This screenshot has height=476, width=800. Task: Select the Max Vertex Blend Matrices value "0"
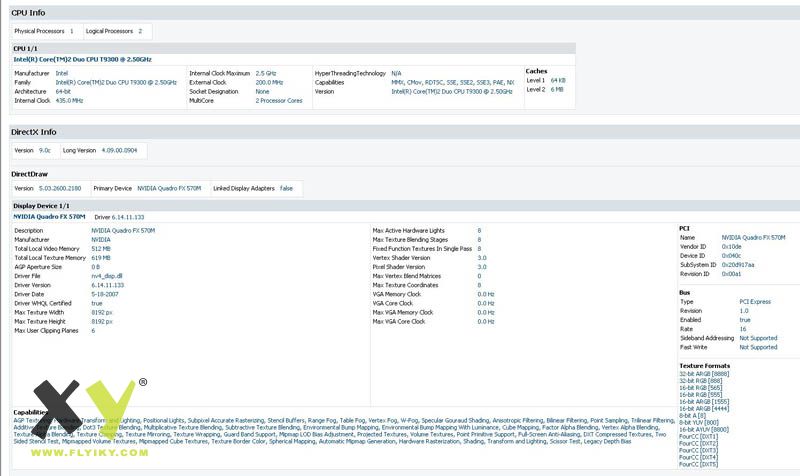coord(479,277)
